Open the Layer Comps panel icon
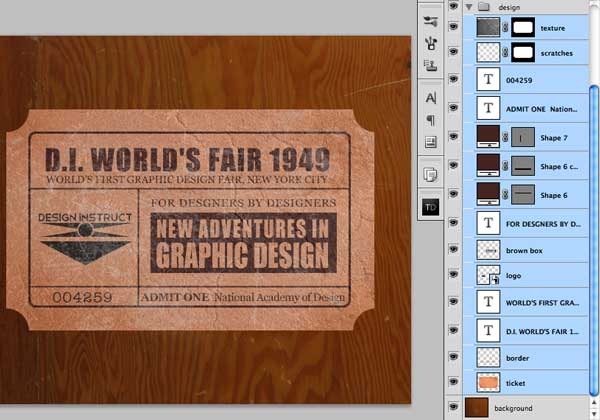600x420 pixels. [x=431, y=142]
